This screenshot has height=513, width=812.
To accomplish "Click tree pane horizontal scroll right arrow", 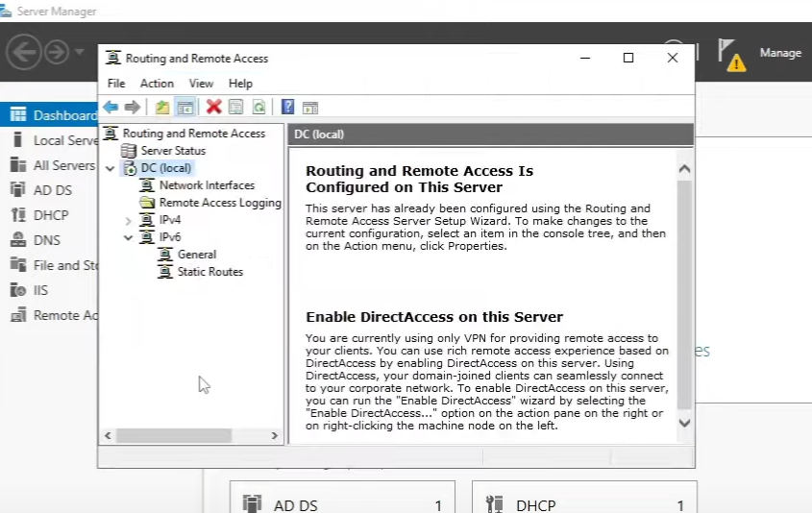I will (275, 436).
